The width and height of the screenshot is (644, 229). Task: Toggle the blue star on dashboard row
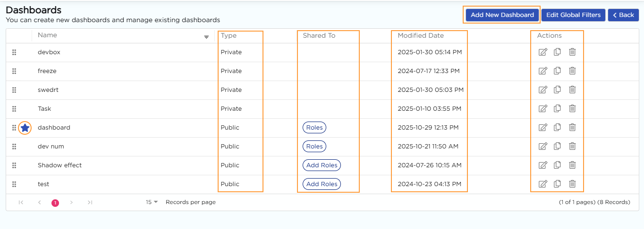[x=25, y=128]
